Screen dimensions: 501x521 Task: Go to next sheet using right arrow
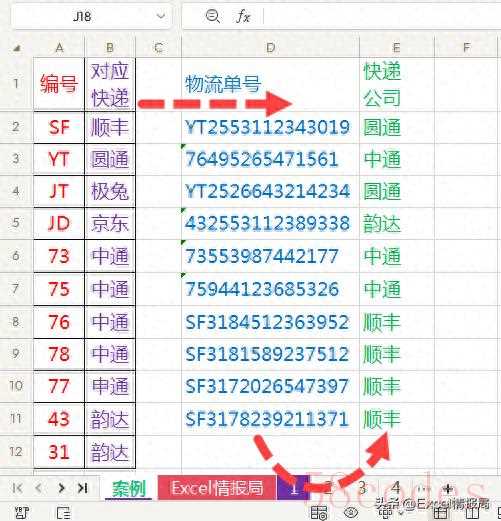tap(61, 488)
